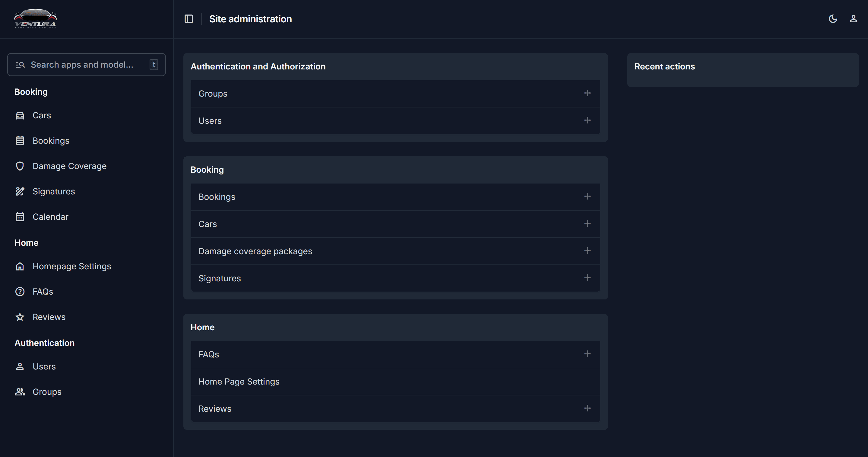The height and width of the screenshot is (457, 868).
Task: Open the Users link in main panel
Action: [210, 121]
